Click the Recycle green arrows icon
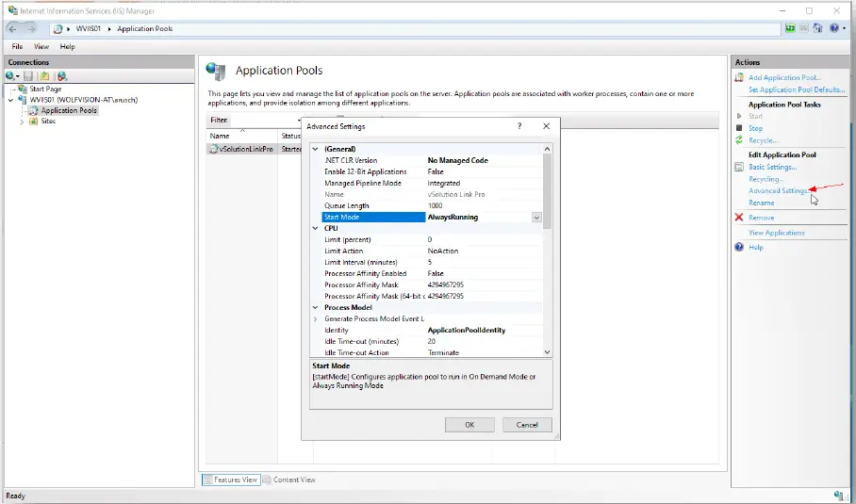Viewport: 856px width, 504px height. coord(739,140)
